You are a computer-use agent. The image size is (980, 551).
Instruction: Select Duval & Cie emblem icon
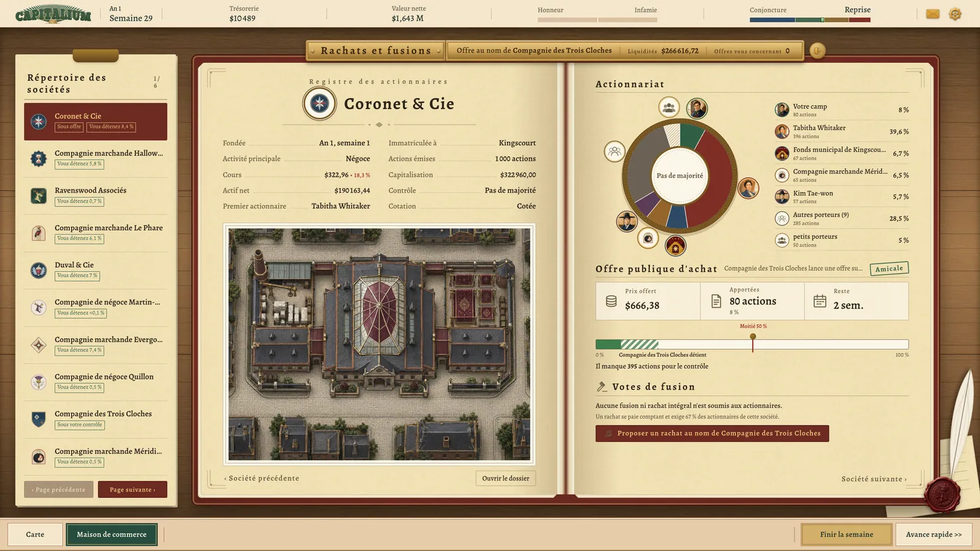click(x=39, y=271)
